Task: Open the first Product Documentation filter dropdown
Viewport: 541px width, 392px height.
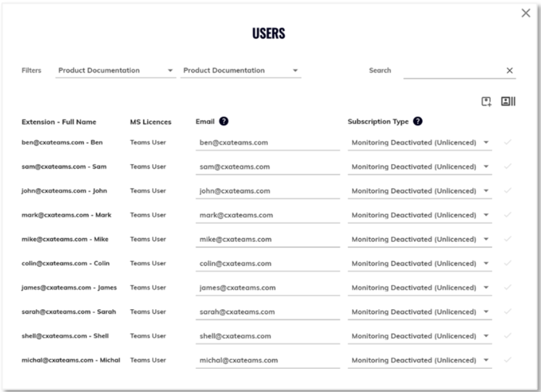Action: click(115, 70)
